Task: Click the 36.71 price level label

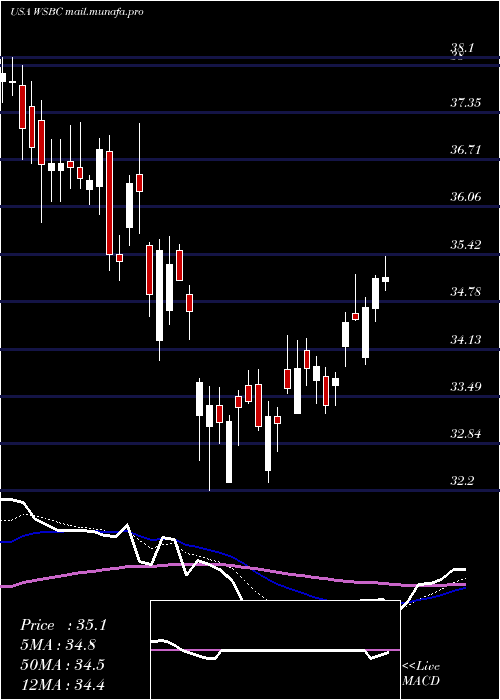Action: (465, 150)
